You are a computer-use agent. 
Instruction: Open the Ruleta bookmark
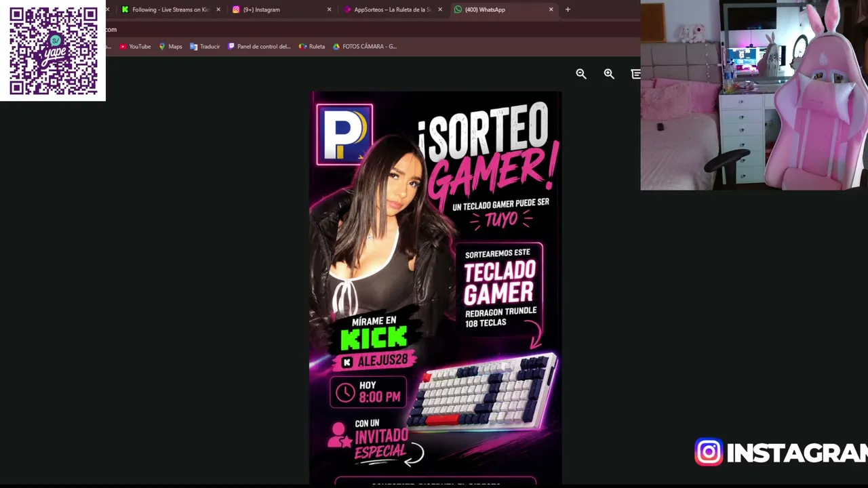312,47
